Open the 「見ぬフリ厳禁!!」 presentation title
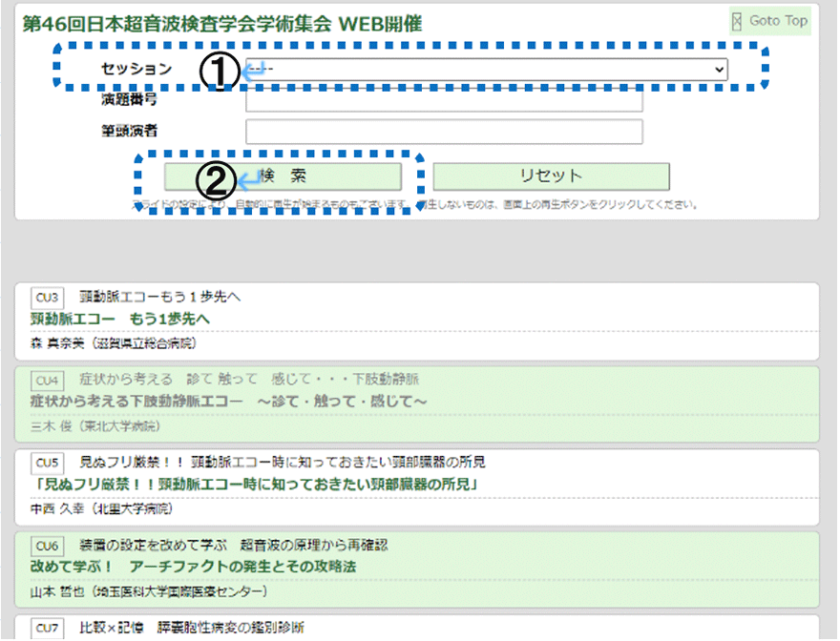The width and height of the screenshot is (840, 641). (x=254, y=485)
